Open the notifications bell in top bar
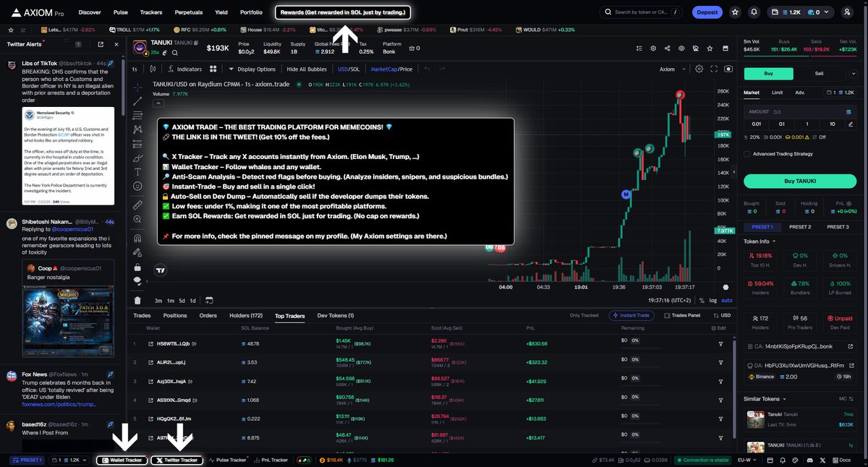This screenshot has width=868, height=467. tap(754, 12)
